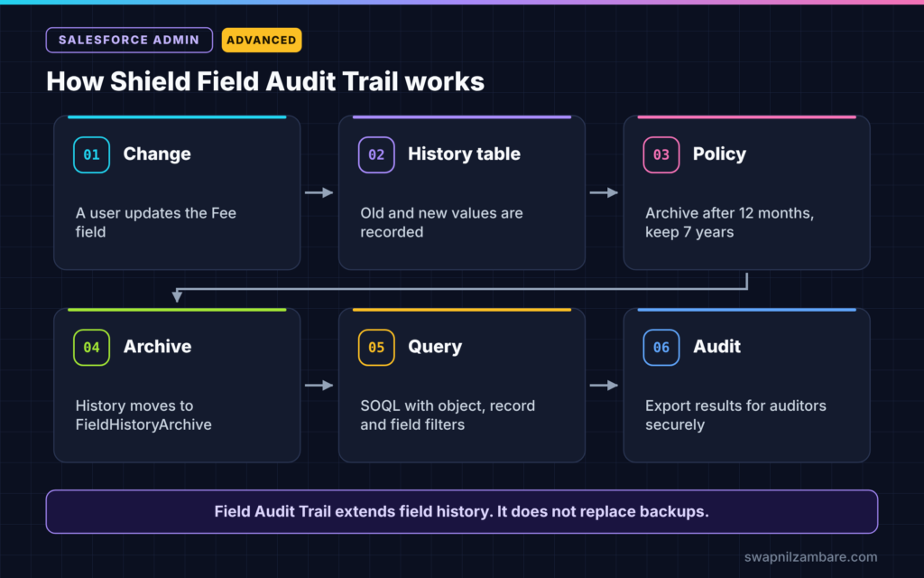This screenshot has width=924, height=578.
Task: Click the Query card heading
Action: click(435, 347)
